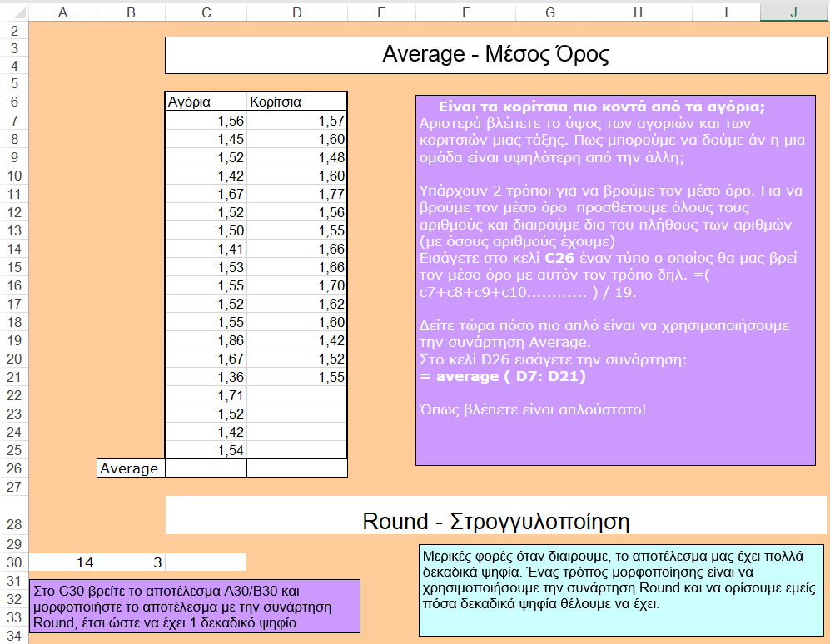Select the Κορίτσια header cell

click(x=297, y=102)
